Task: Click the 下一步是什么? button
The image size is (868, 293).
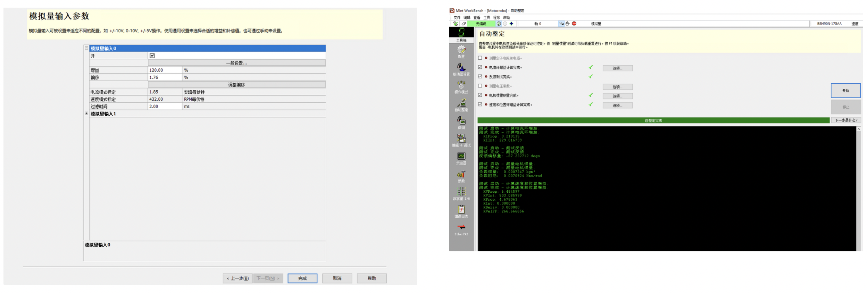Action: click(x=846, y=120)
